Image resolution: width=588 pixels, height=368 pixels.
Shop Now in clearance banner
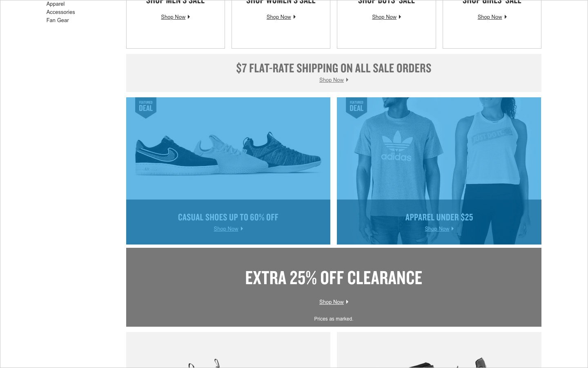coord(332,302)
